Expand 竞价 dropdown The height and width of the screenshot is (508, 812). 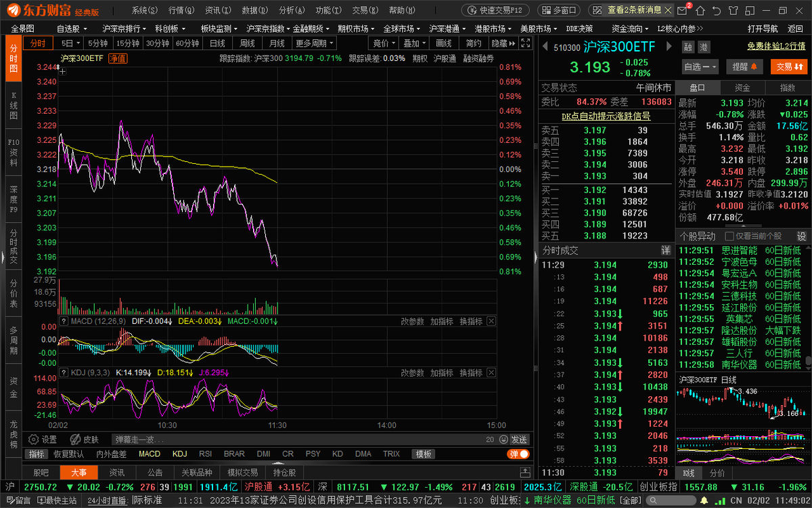tap(384, 43)
